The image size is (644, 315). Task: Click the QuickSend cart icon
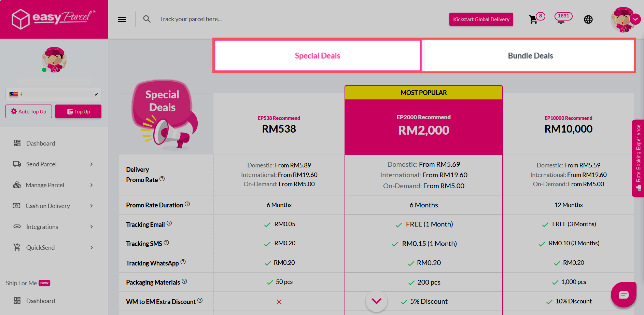pos(17,247)
